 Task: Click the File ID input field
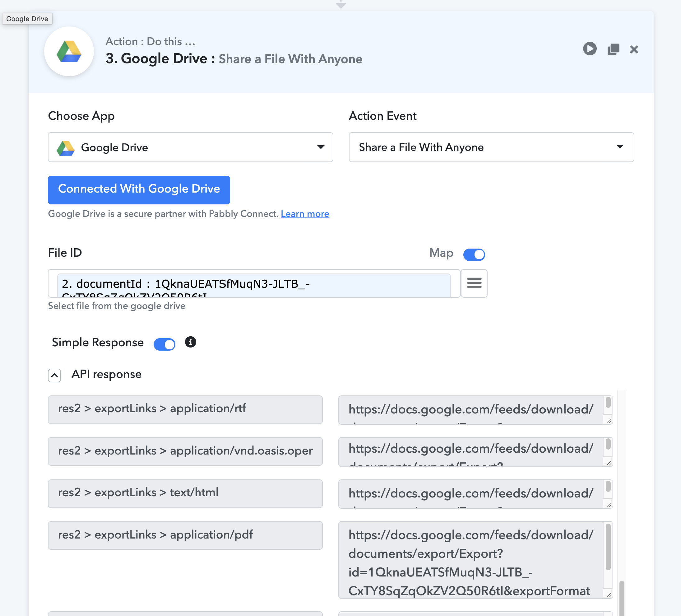[x=254, y=283]
